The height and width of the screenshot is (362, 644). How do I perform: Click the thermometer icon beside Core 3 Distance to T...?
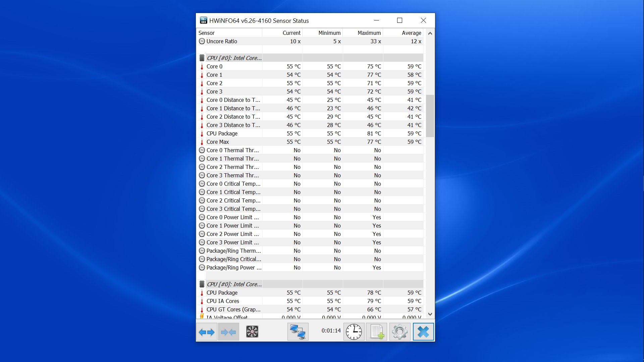tap(202, 125)
